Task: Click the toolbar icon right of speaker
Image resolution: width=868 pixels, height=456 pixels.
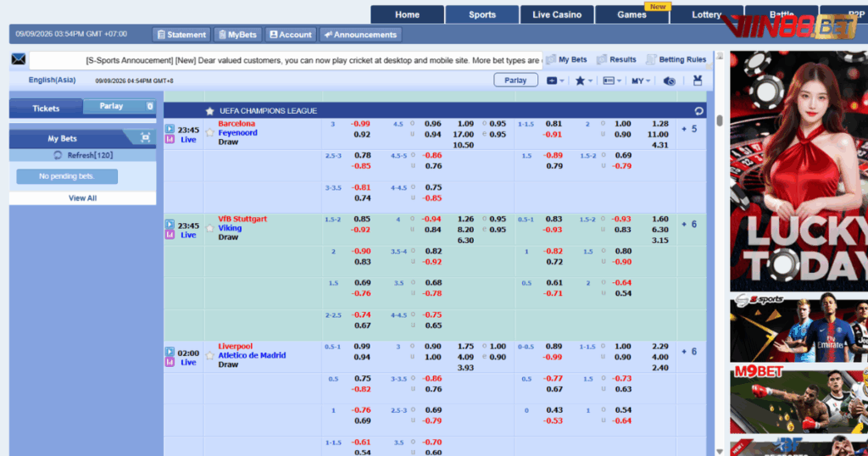Action: pyautogui.click(x=698, y=81)
